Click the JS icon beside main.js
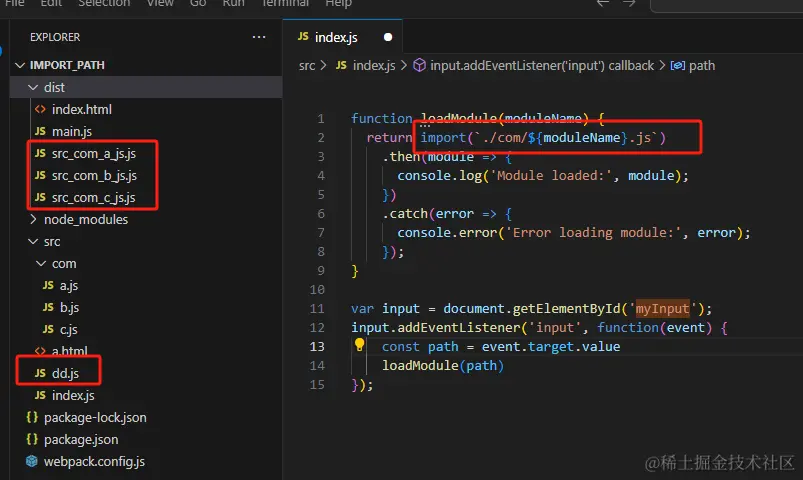The height and width of the screenshot is (480, 803). coord(40,131)
